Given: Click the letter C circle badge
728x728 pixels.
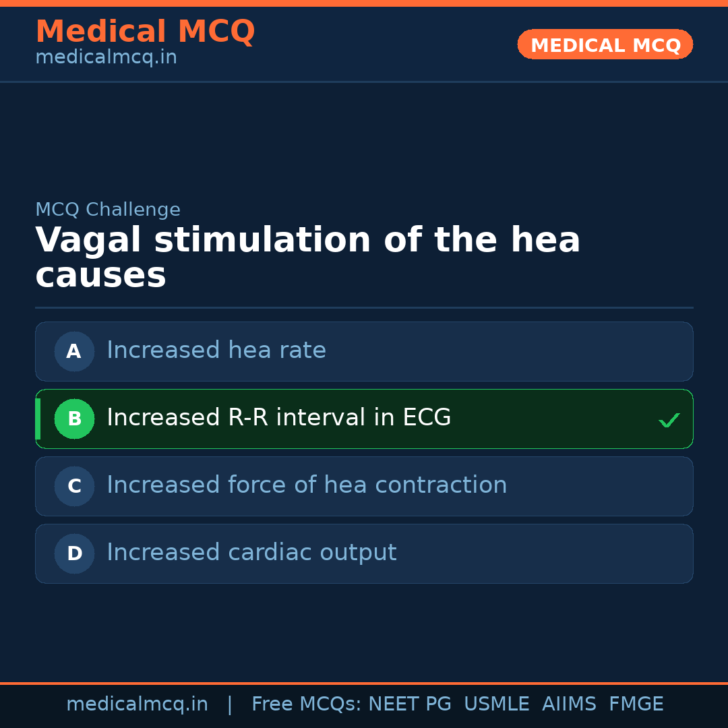Looking at the screenshot, I should pos(74,486).
